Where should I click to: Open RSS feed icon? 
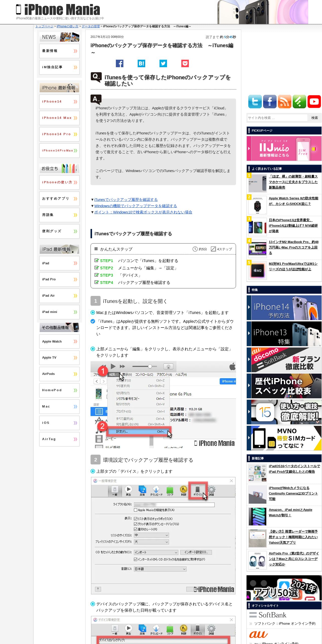[x=284, y=102]
